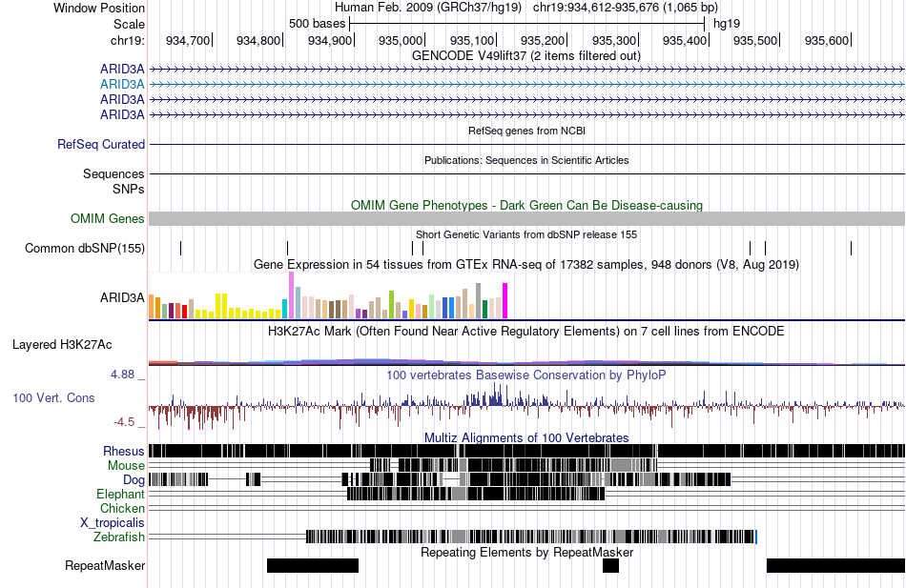Click the hg19 label beside scale bar
This screenshot has height=588, width=906.
[x=727, y=24]
